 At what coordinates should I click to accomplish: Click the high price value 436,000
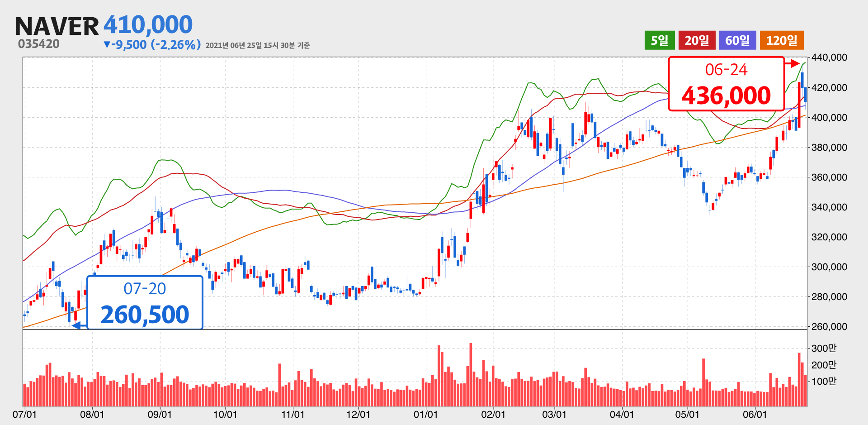[726, 96]
